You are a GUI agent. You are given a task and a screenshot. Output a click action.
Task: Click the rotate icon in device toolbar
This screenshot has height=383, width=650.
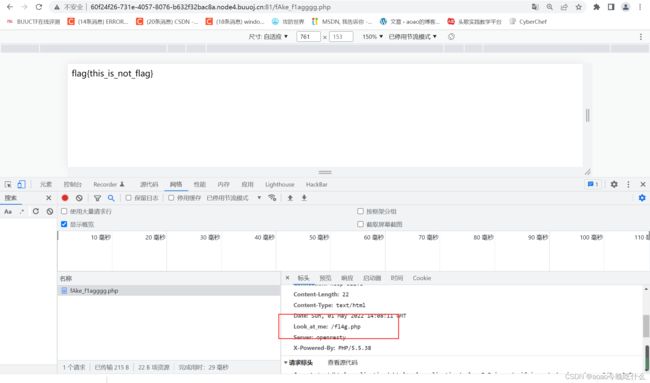451,36
